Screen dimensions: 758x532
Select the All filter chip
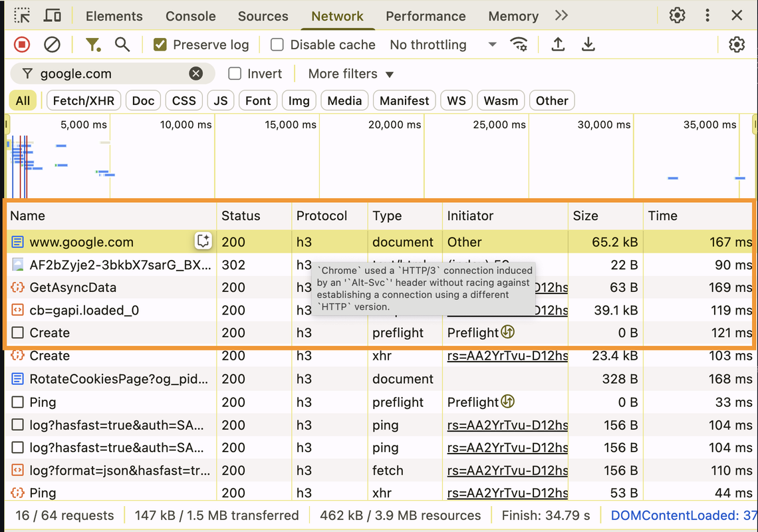point(23,100)
